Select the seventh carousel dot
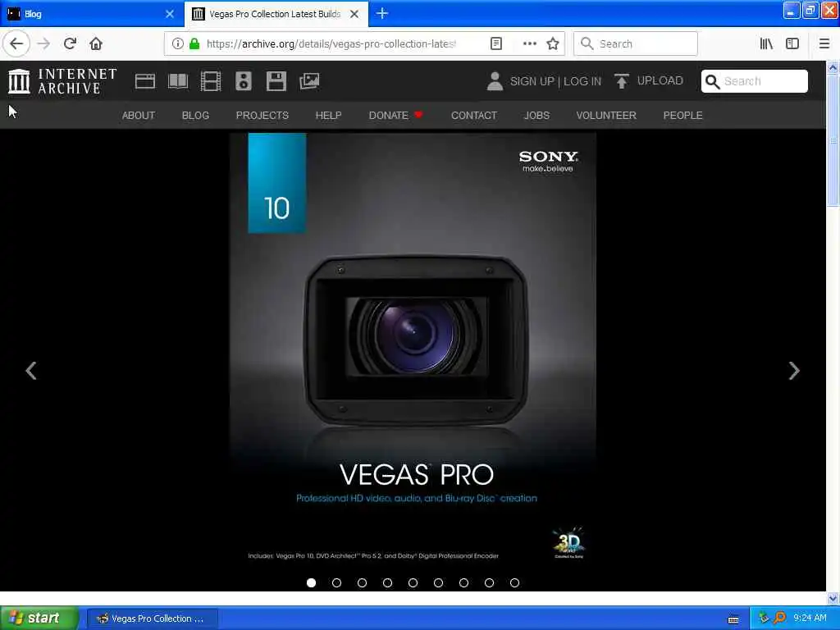This screenshot has height=630, width=840. (464, 583)
